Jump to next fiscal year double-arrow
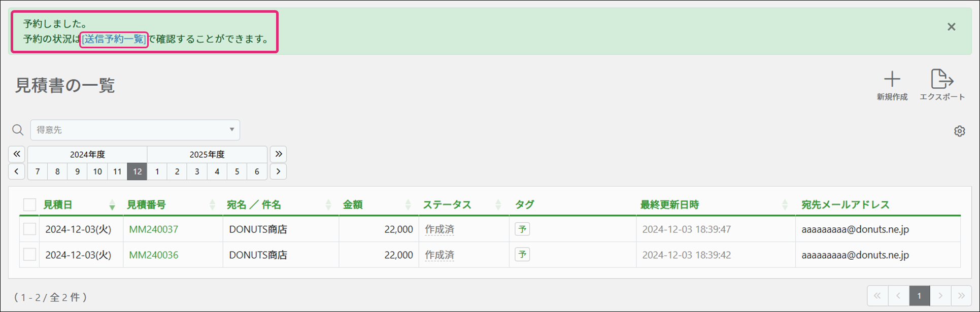980x312 pixels. click(x=278, y=154)
